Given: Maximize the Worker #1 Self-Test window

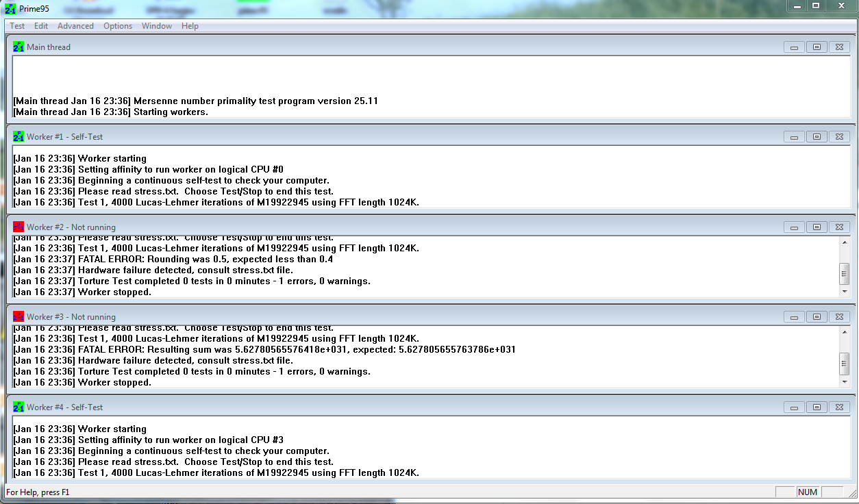Looking at the screenshot, I should tap(817, 137).
